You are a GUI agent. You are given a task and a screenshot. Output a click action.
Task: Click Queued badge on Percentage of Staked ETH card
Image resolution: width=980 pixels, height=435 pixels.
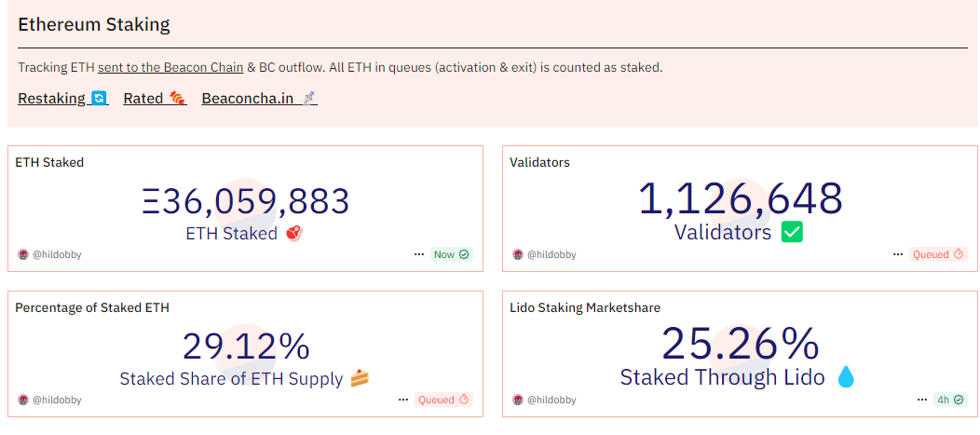tap(443, 400)
